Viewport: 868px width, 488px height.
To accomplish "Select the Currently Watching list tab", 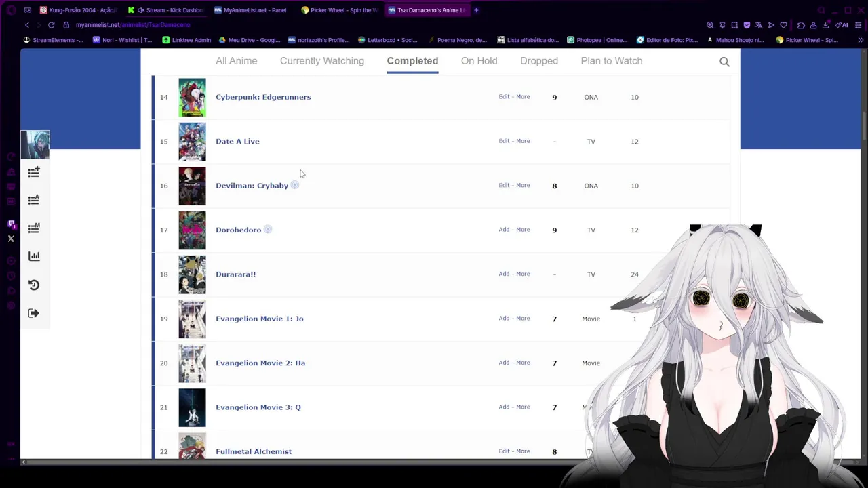I will coord(322,61).
